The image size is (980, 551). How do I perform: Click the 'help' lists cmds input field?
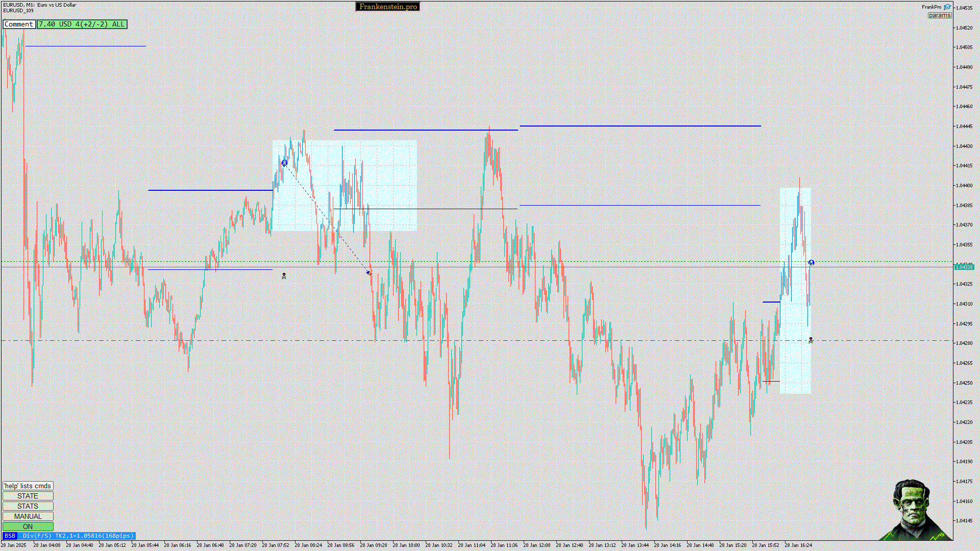click(x=28, y=486)
